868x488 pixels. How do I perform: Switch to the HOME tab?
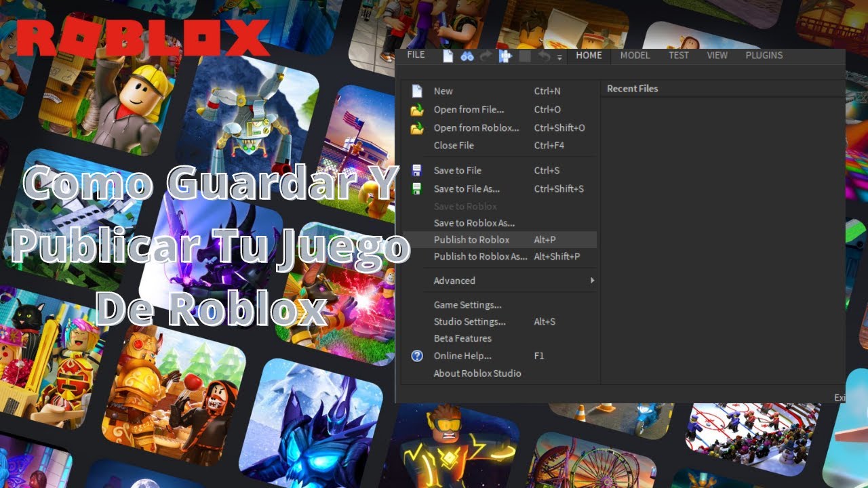point(589,56)
